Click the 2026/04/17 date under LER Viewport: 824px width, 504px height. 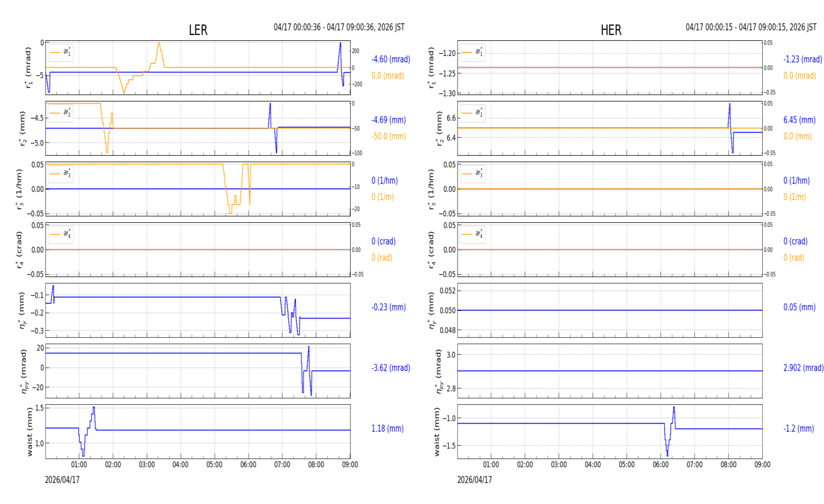[62, 480]
